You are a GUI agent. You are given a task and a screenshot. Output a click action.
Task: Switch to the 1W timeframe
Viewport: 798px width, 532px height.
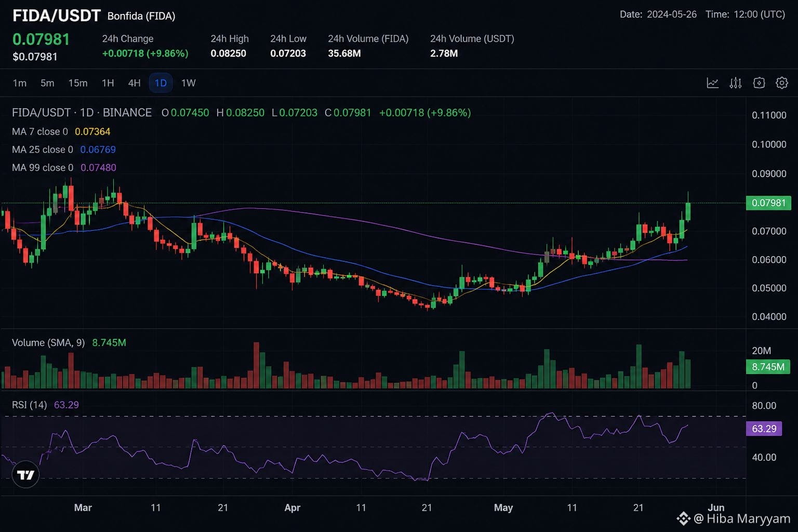pyautogui.click(x=188, y=83)
